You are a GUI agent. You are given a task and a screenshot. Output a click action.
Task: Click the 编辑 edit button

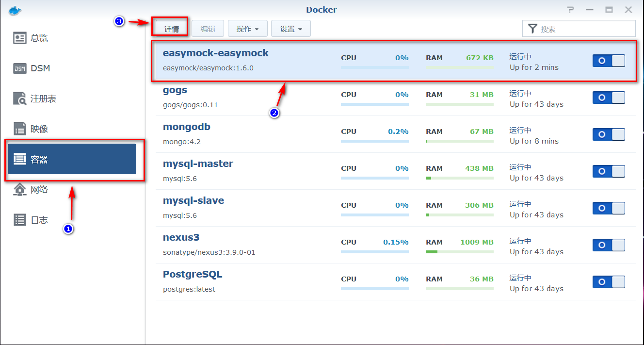tap(208, 28)
